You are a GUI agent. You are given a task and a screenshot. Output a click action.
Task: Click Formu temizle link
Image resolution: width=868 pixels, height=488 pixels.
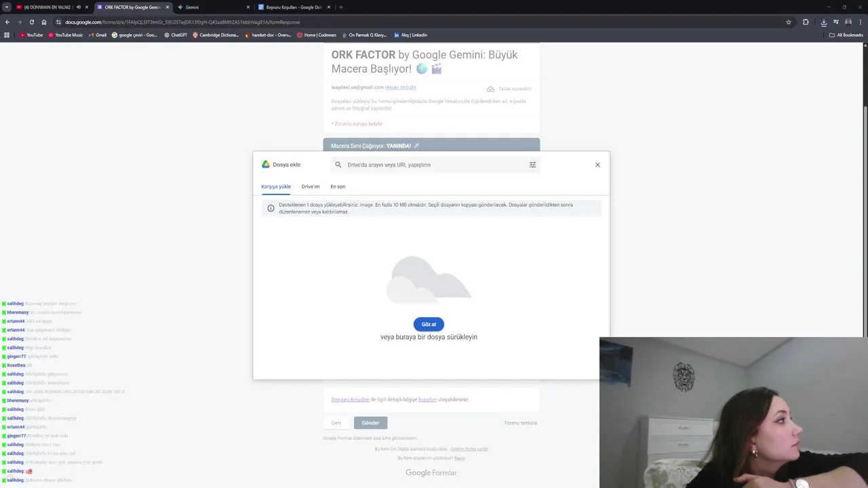click(x=521, y=423)
